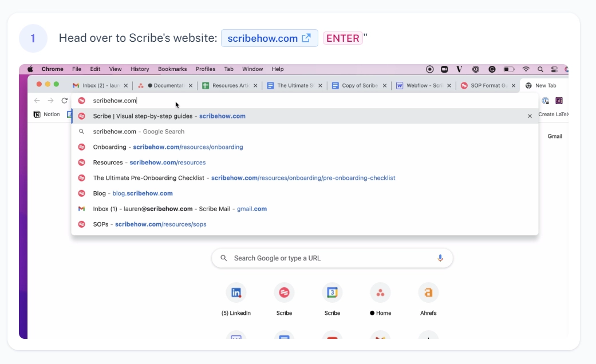Click the Grammarly icon in menu bar
The width and height of the screenshot is (596, 364).
(492, 69)
